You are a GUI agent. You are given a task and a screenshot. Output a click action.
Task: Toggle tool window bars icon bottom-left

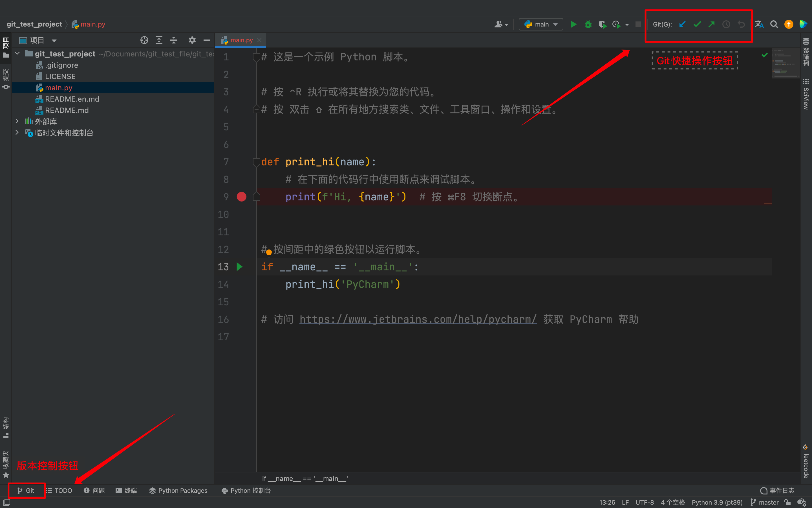[x=6, y=502]
